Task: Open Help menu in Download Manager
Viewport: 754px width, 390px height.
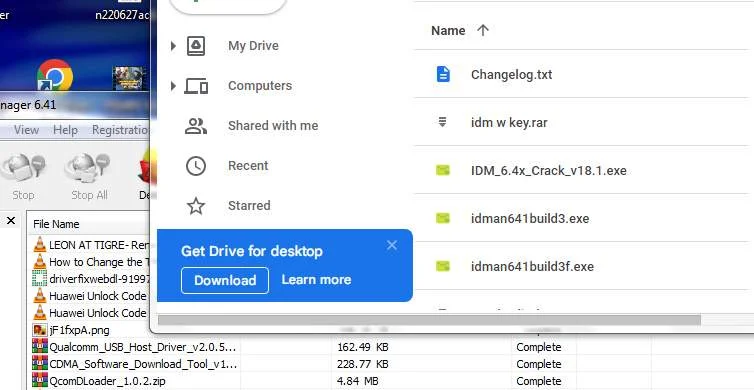Action: tap(65, 130)
